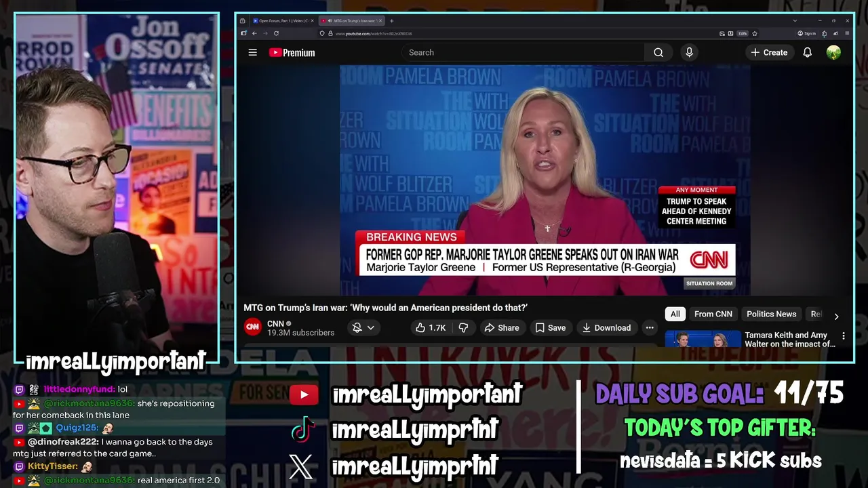Click the CNN video player to pause
Image resolution: width=868 pixels, height=488 pixels.
click(x=545, y=180)
